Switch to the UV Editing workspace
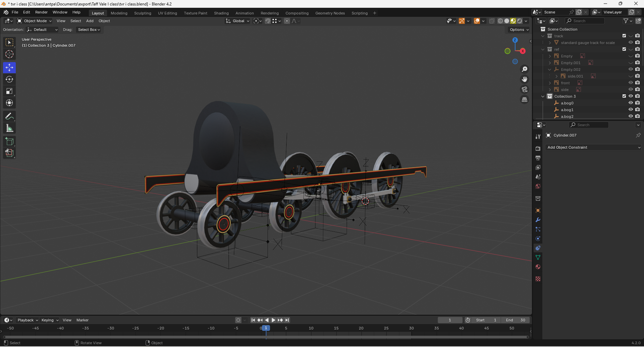The image size is (644, 347). [167, 13]
